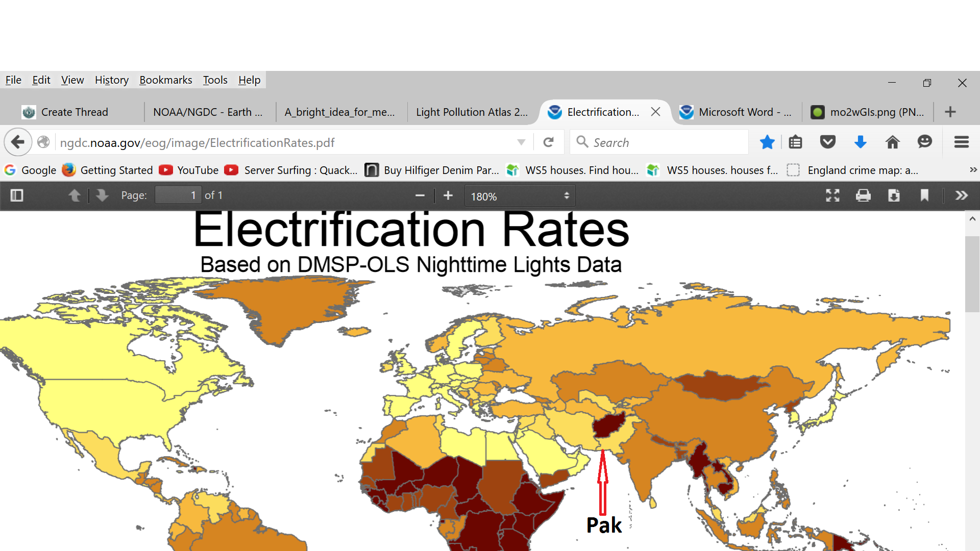Image resolution: width=980 pixels, height=551 pixels.
Task: Go to the Home page icon
Action: pos(893,142)
